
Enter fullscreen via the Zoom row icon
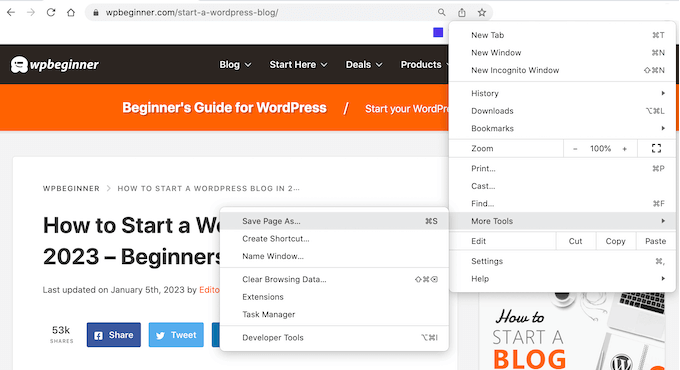657,148
